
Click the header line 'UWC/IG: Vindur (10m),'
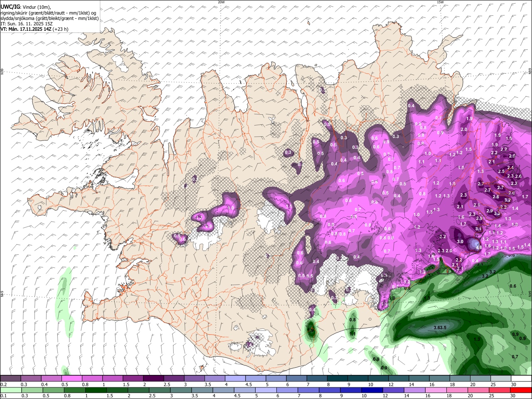click(x=26, y=7)
